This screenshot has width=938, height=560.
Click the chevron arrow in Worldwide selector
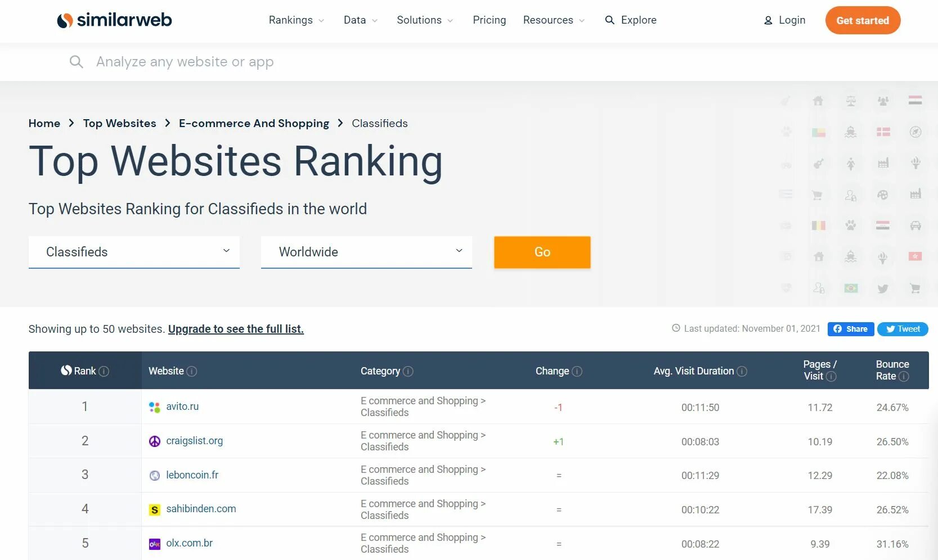tap(459, 251)
